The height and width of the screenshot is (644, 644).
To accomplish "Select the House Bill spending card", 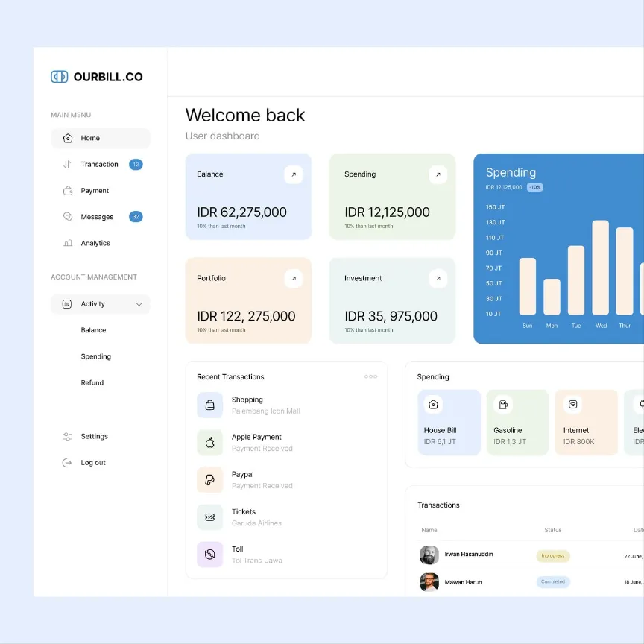I will (x=449, y=423).
